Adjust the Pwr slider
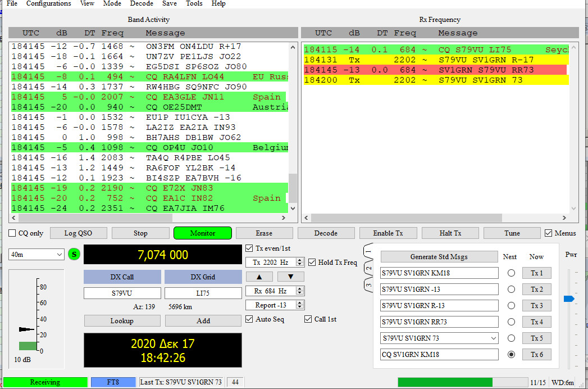 pos(568,299)
